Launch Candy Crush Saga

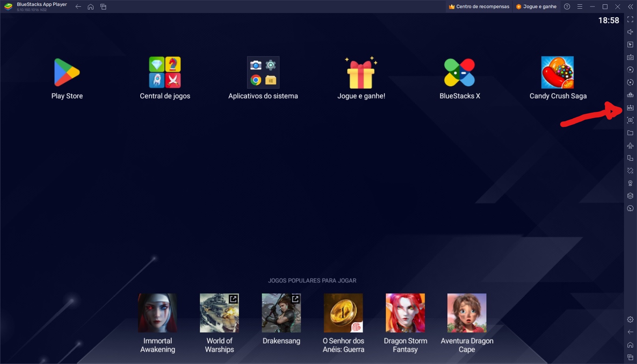(557, 72)
